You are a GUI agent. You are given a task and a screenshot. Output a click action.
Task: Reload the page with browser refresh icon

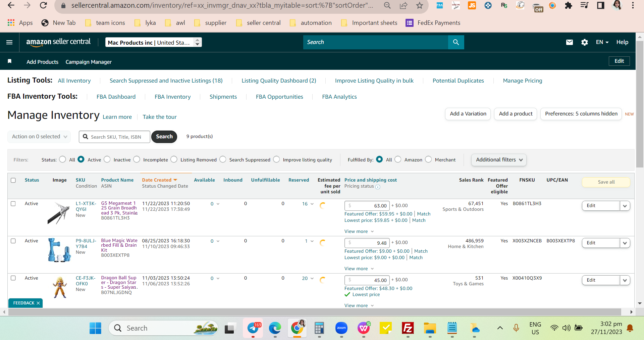43,5
